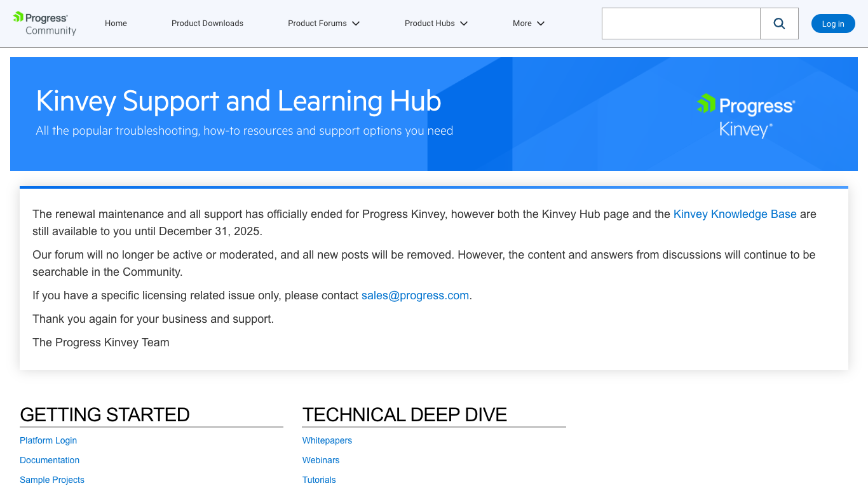Click the Progress Kinvey banner logo

pos(746,116)
